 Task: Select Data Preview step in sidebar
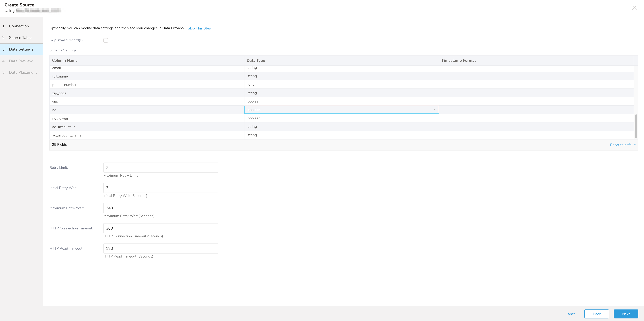21,61
